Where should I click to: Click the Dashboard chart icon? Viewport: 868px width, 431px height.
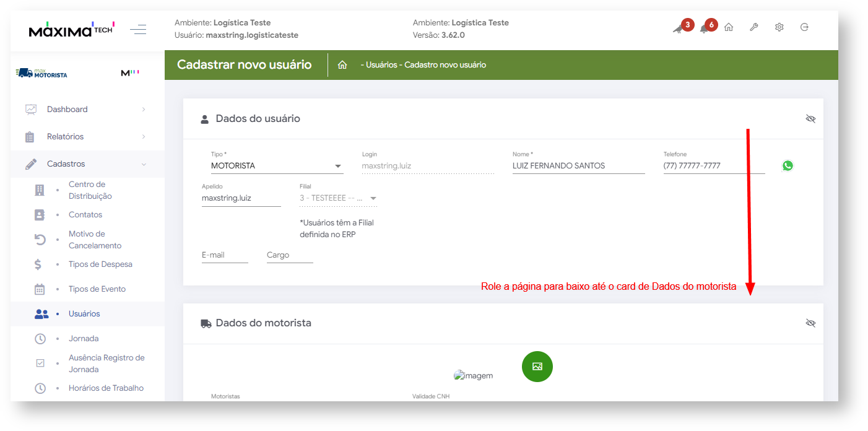point(31,109)
